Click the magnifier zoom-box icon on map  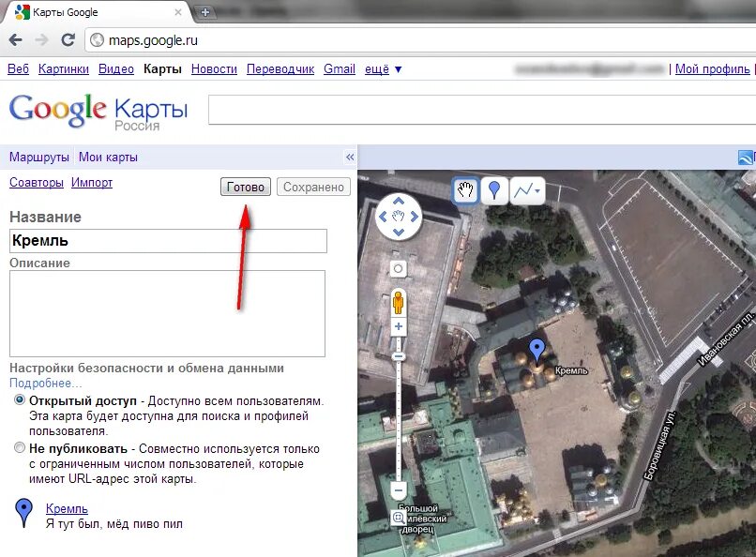[399, 519]
